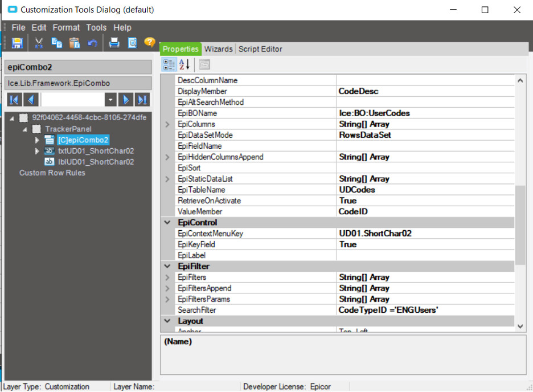Switch to the Script Editor tab
This screenshot has height=392, width=533.
point(260,49)
